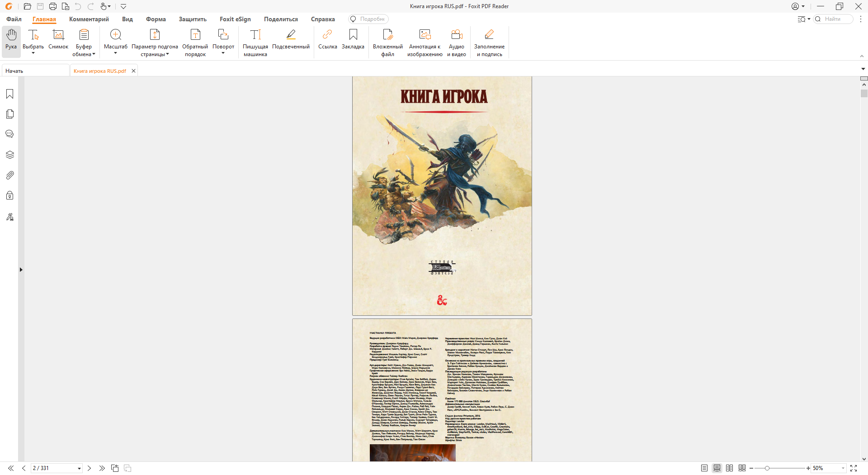The image size is (868, 475).
Task: Click Аннотация к изображению tool
Action: coord(425,42)
